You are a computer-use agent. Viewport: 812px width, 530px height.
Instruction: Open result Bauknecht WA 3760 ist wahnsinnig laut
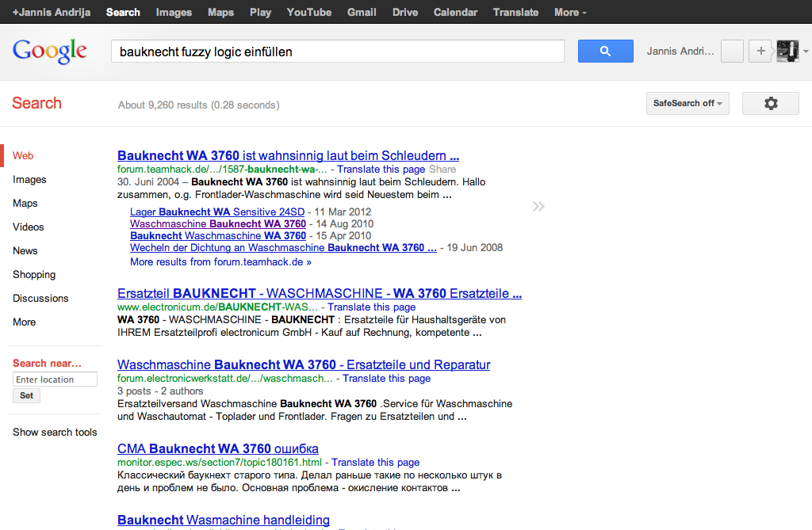288,156
